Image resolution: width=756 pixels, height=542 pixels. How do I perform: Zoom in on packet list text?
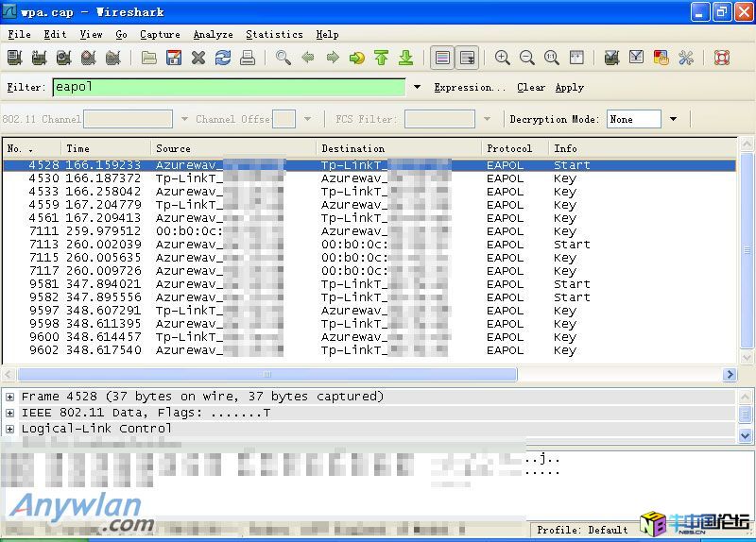point(503,58)
